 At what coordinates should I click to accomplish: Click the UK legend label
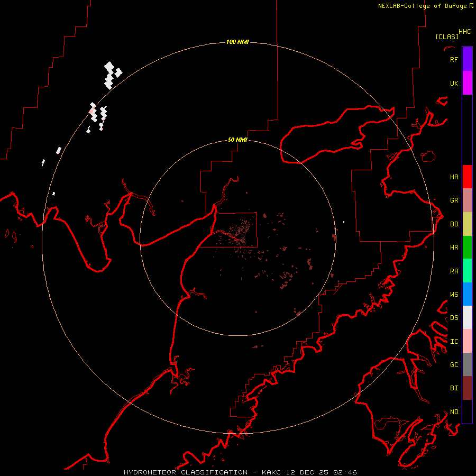(x=454, y=83)
